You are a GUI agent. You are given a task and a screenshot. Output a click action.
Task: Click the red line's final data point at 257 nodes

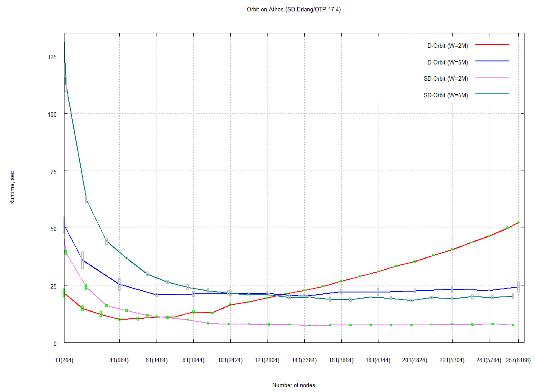point(518,222)
